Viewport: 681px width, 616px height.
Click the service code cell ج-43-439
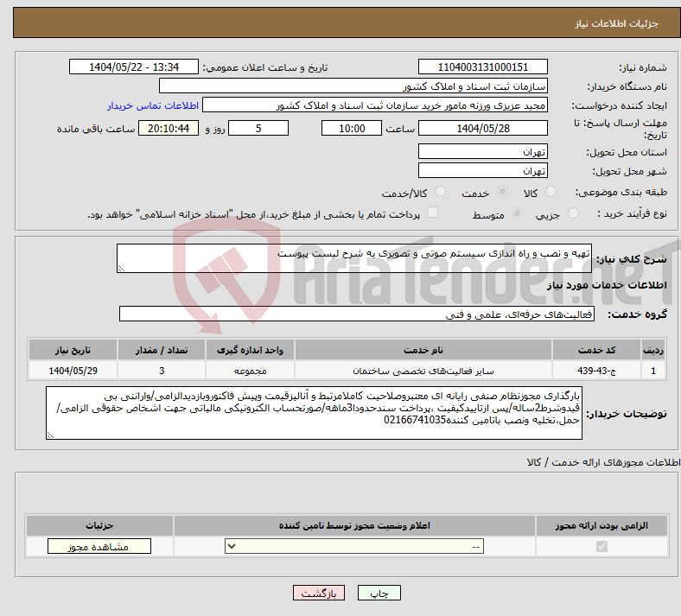pos(597,371)
